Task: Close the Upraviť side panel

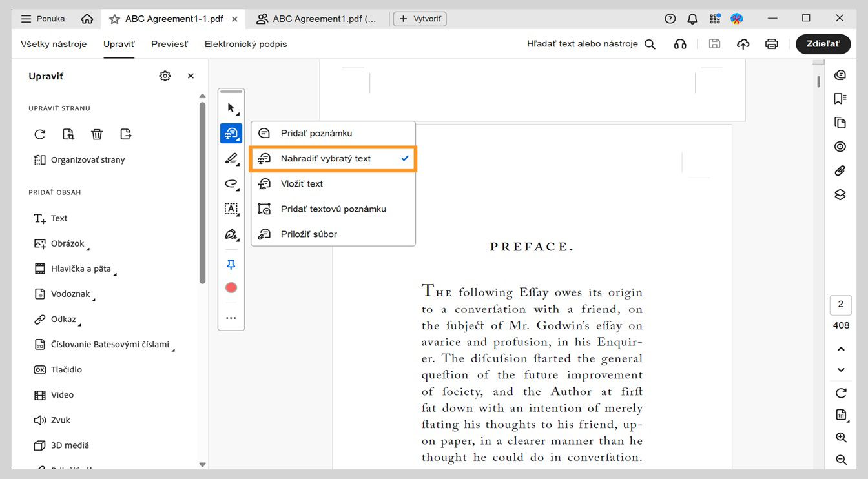Action: pos(191,76)
